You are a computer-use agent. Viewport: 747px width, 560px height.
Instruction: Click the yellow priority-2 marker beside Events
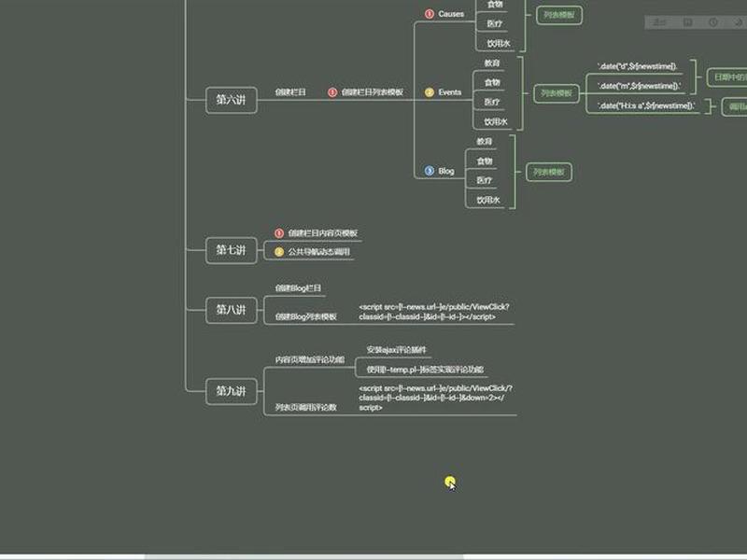(x=430, y=91)
